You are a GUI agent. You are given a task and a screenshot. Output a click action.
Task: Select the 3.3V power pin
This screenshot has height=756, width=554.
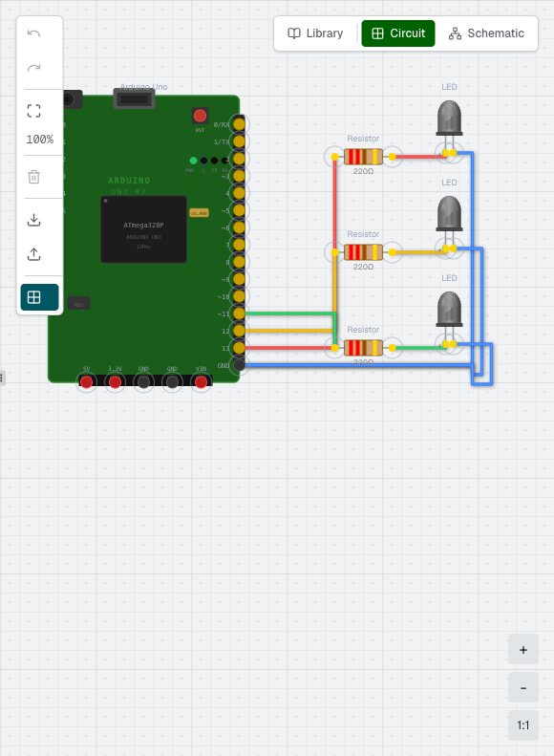coord(115,382)
